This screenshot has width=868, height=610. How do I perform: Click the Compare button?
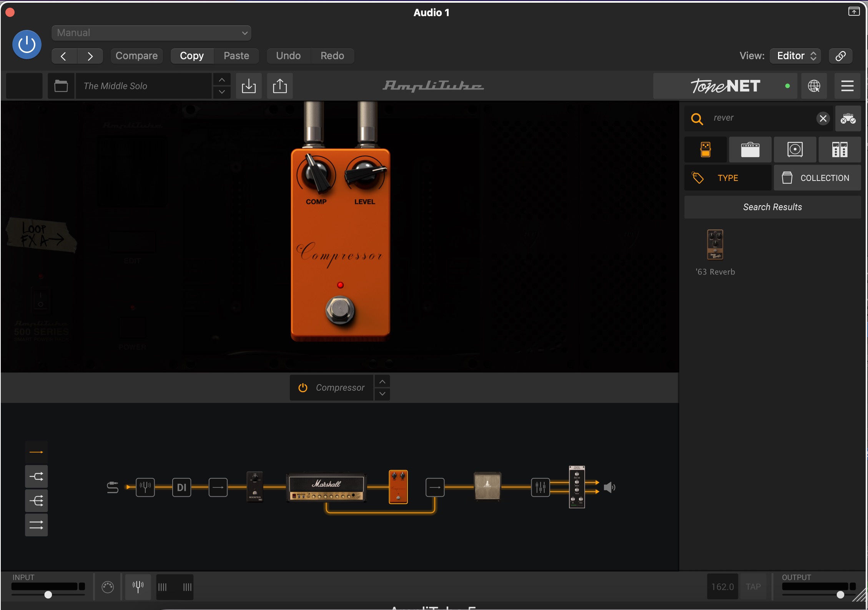click(x=136, y=56)
